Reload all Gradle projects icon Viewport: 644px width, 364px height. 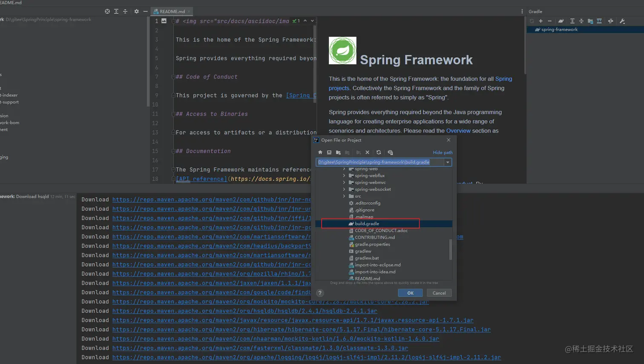click(532, 21)
